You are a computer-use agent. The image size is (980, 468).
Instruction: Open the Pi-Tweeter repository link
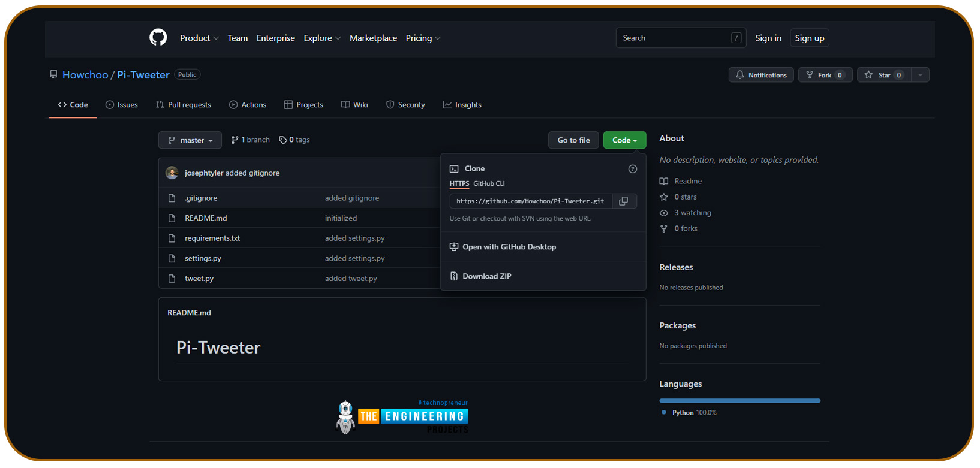143,75
